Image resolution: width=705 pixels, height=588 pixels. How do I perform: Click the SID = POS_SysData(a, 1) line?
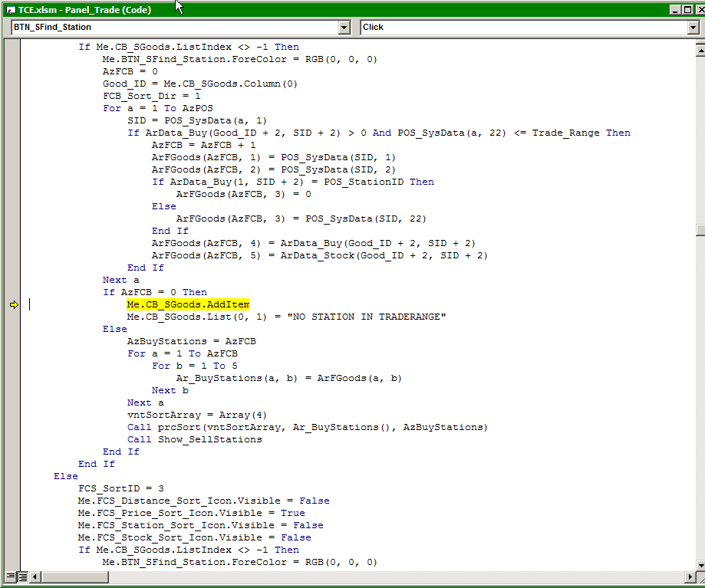click(x=197, y=120)
